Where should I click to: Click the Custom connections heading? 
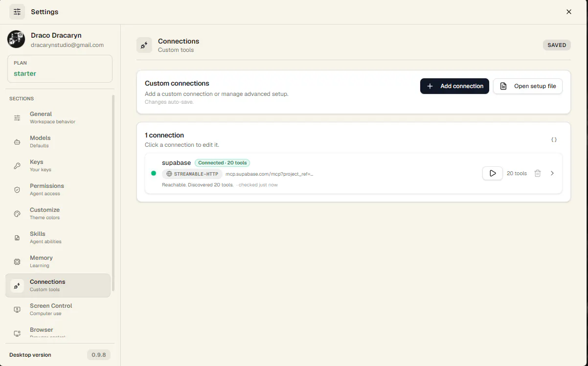[177, 83]
